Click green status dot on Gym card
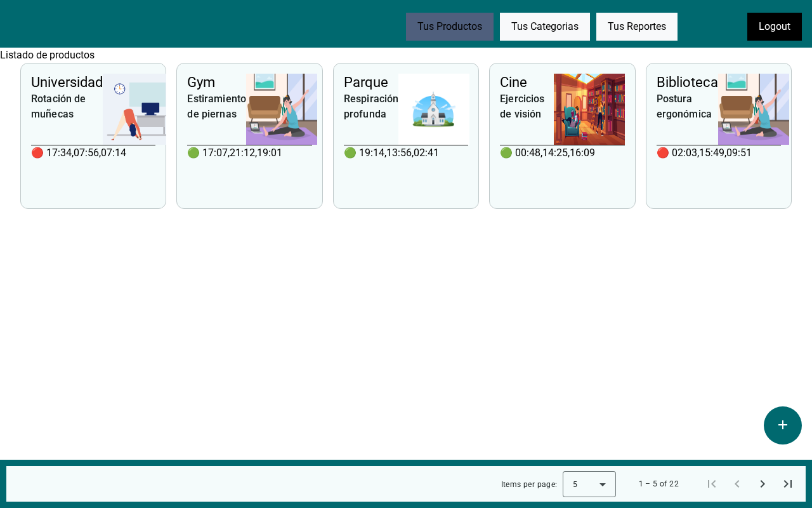 (x=193, y=153)
